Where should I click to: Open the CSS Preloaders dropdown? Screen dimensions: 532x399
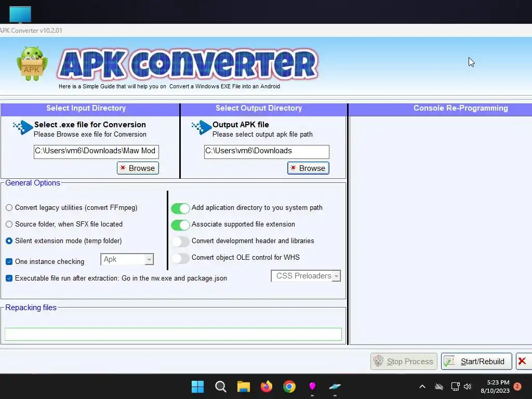(x=336, y=276)
